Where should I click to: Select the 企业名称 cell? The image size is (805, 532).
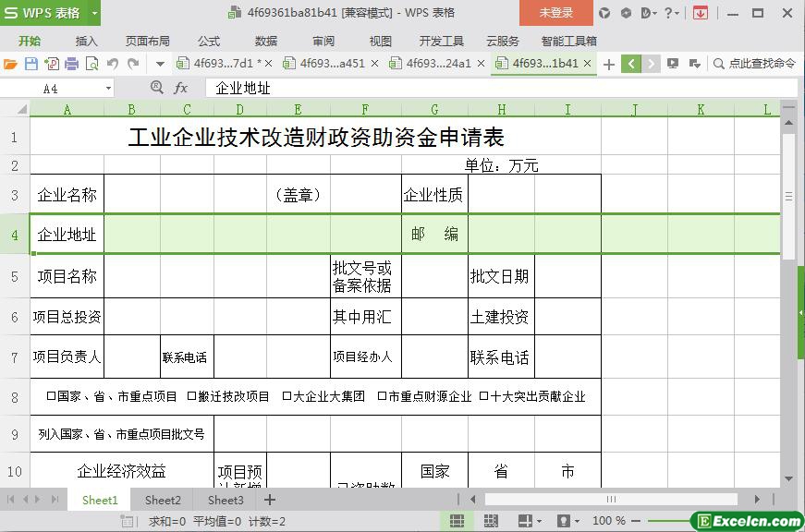click(67, 195)
